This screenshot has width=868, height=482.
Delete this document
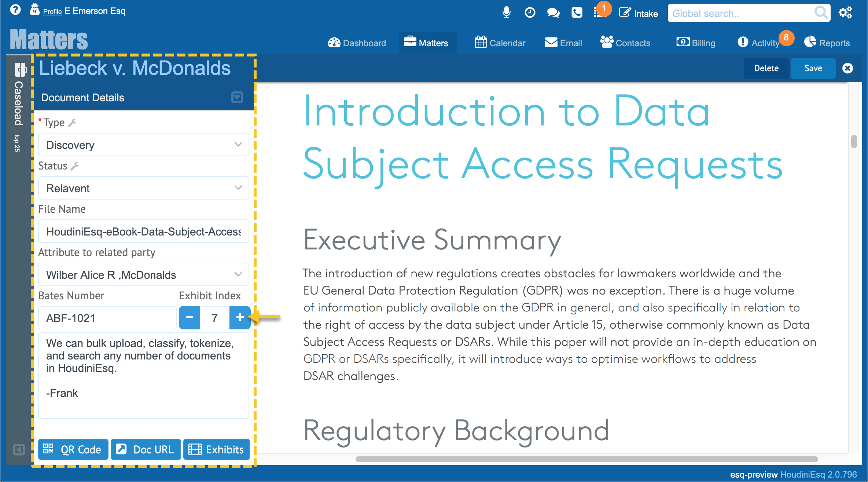[766, 68]
